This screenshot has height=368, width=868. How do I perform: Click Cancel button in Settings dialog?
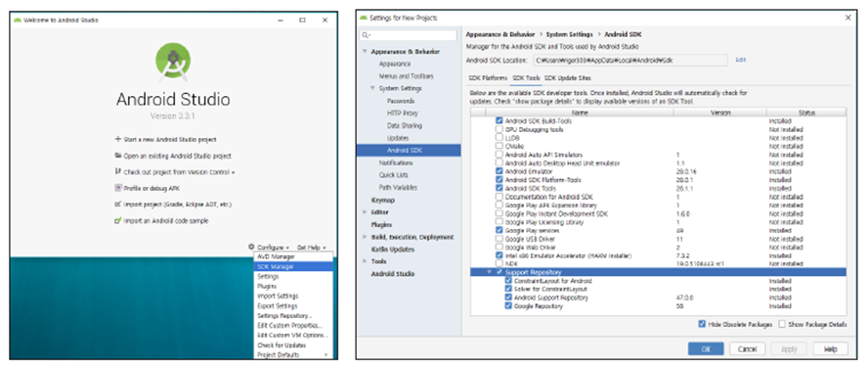pyautogui.click(x=747, y=349)
